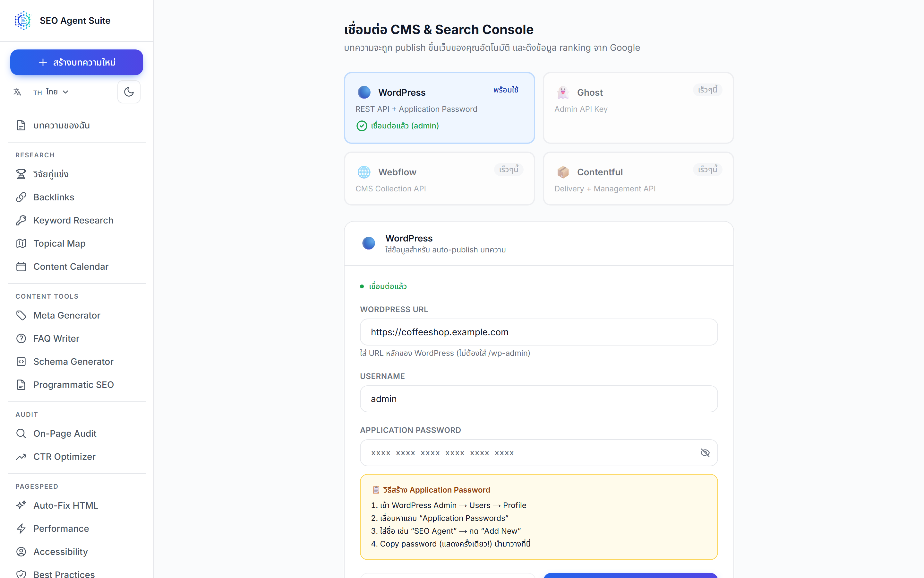Click the พร้อมใช้ badge on WordPress
This screenshot has height=578, width=924.
click(x=506, y=90)
